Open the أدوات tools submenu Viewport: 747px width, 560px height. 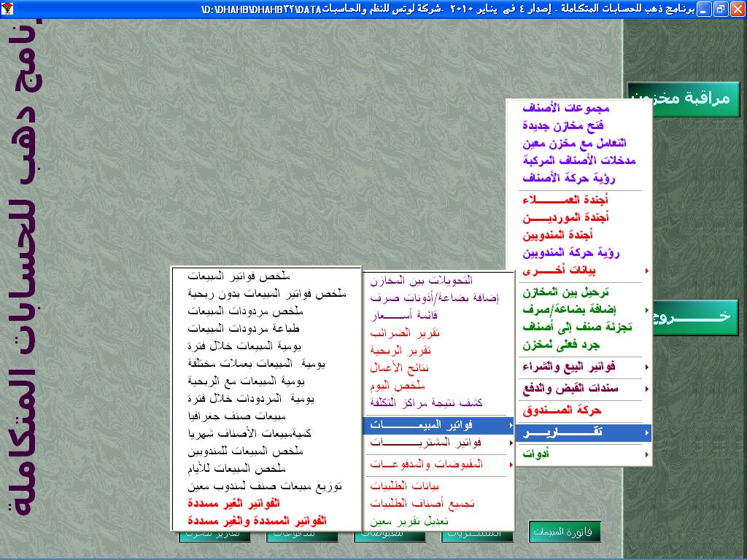576,454
